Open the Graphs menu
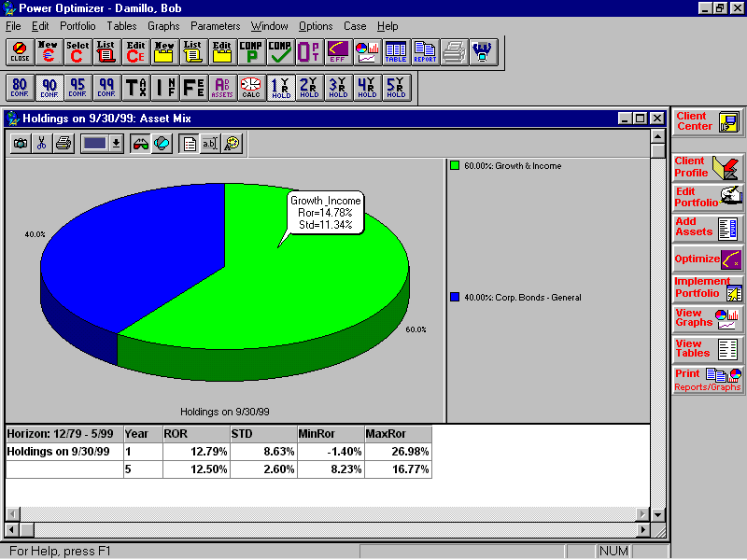Screen dimensions: 747x560 pos(163,26)
